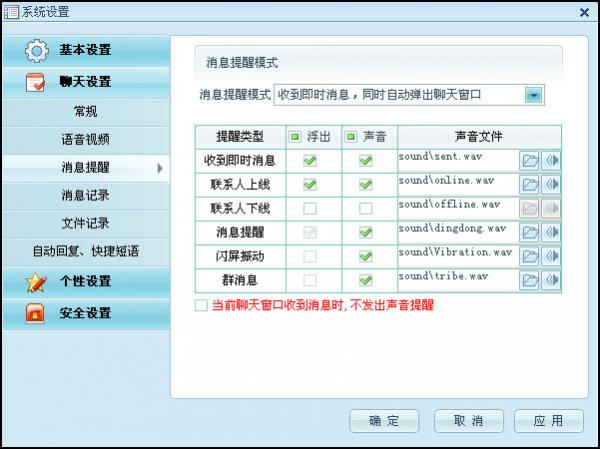Screen dimensions: 600x449
Task: Open the 语音视频 settings page
Action: click(85, 139)
